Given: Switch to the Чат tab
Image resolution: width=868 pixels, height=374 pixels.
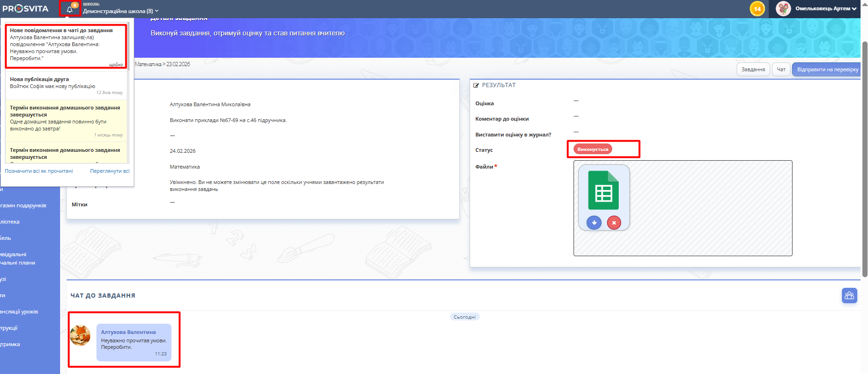Looking at the screenshot, I should [x=781, y=69].
